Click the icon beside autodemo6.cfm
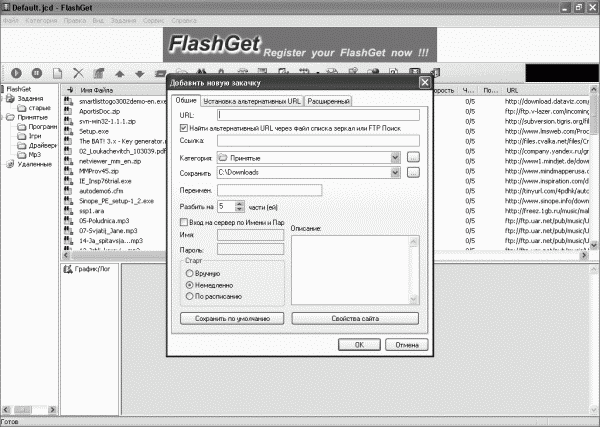 [68, 191]
